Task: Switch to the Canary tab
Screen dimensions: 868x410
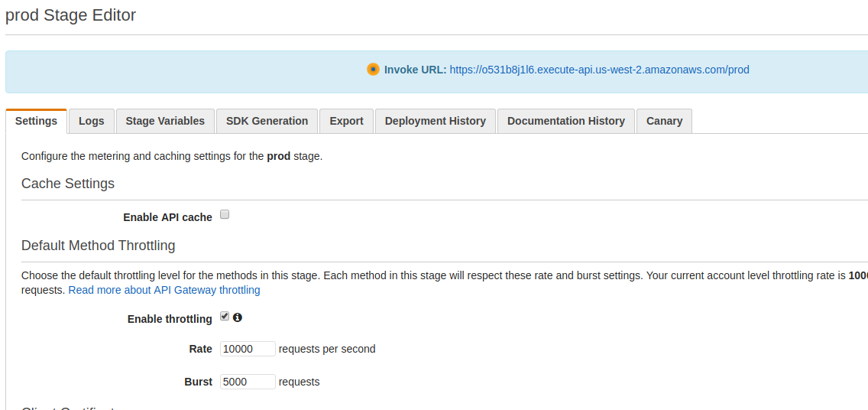Action: click(664, 121)
